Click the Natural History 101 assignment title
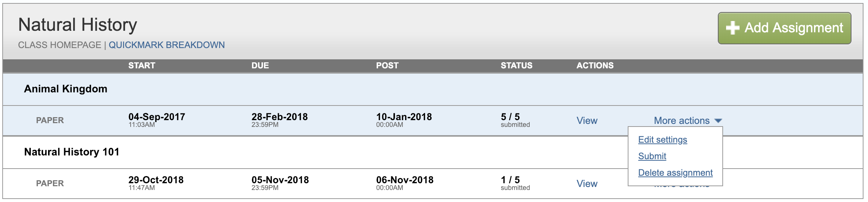868x202 pixels. 72,152
